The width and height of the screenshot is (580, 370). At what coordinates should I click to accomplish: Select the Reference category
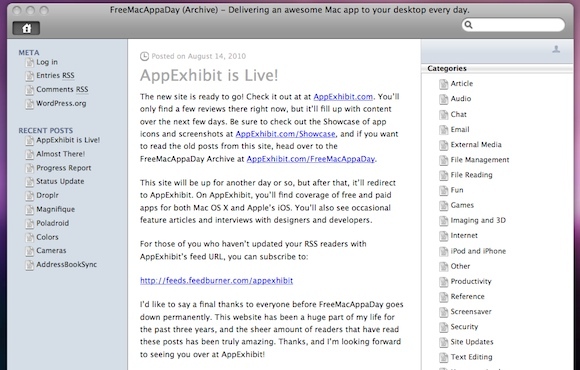pos(467,296)
